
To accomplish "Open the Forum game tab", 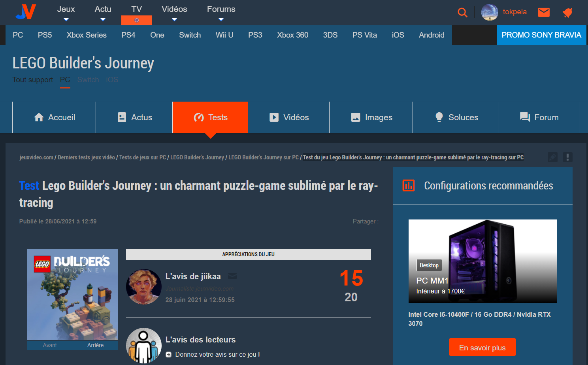I will (539, 117).
